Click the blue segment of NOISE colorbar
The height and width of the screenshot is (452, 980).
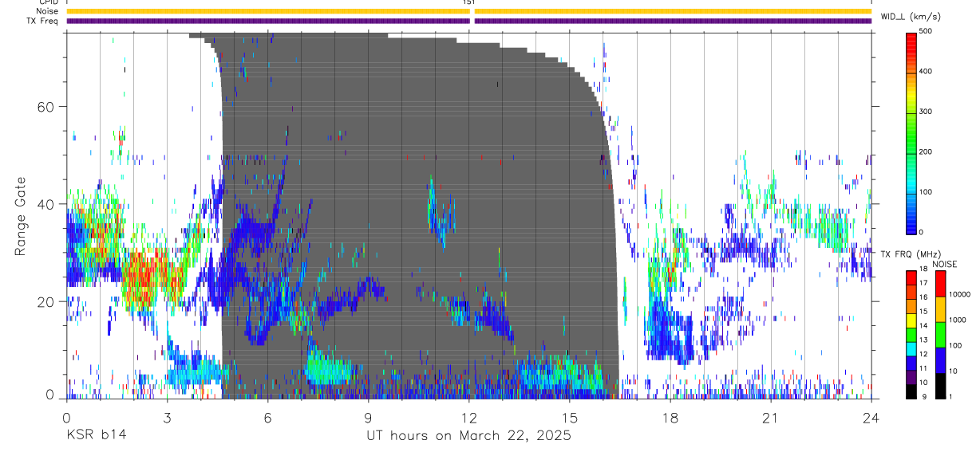click(x=940, y=360)
